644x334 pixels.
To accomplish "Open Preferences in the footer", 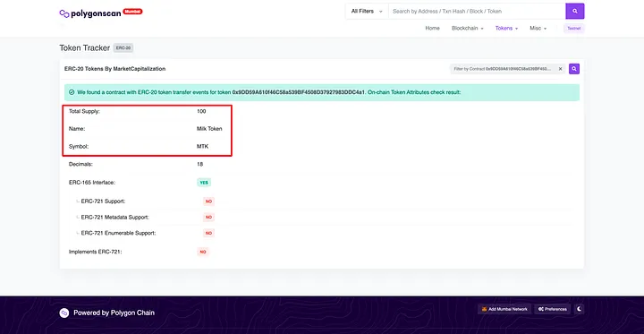I will click(x=553, y=309).
